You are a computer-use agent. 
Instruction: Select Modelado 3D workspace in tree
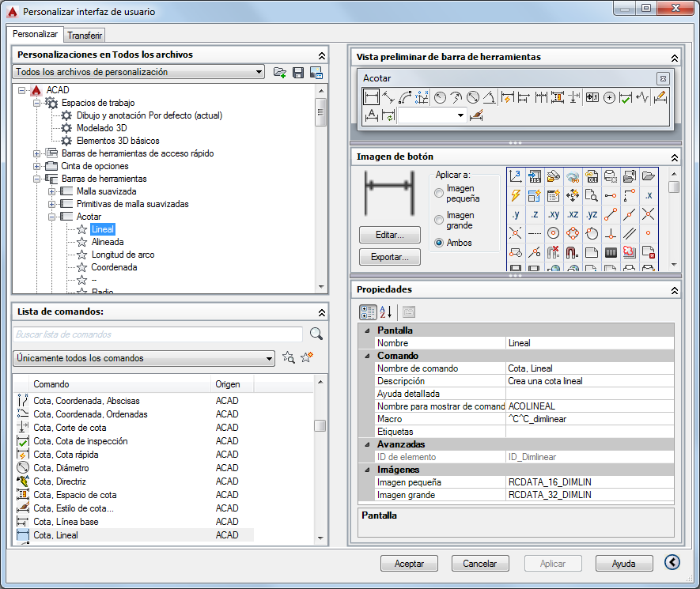[102, 128]
